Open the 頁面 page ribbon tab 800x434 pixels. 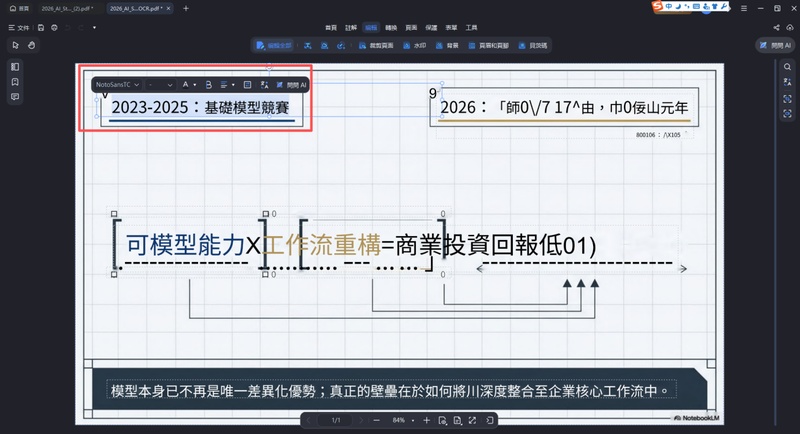pyautogui.click(x=411, y=28)
